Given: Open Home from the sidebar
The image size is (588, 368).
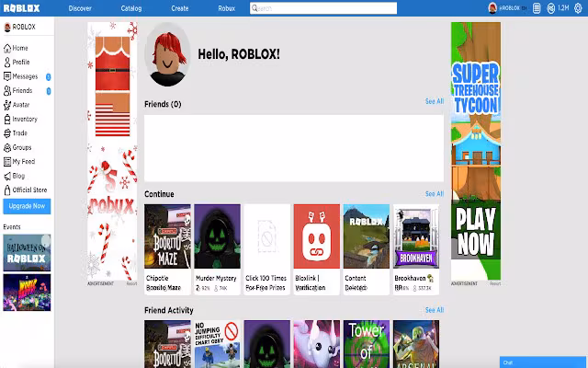Looking at the screenshot, I should pyautogui.click(x=16, y=48).
